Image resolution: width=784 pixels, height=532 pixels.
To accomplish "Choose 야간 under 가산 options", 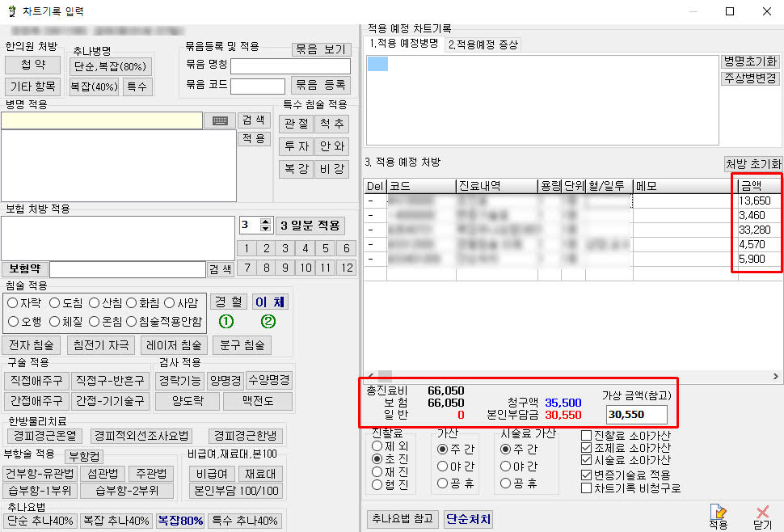I will pos(441,466).
